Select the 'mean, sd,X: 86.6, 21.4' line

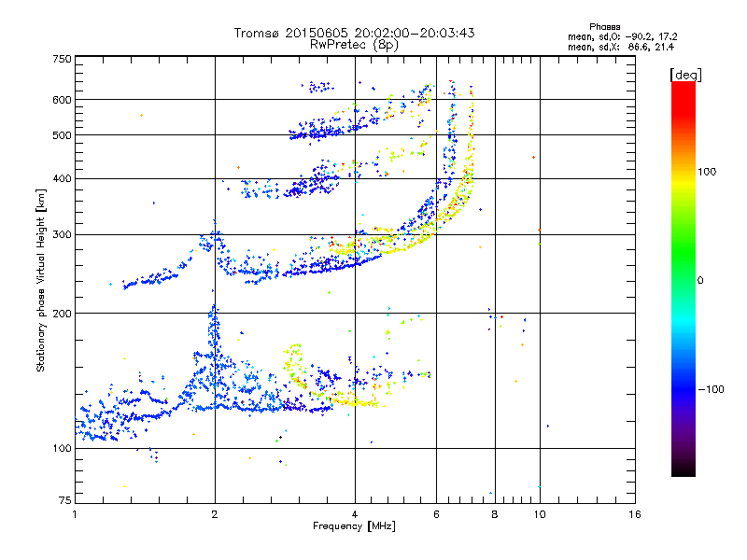tap(621, 47)
